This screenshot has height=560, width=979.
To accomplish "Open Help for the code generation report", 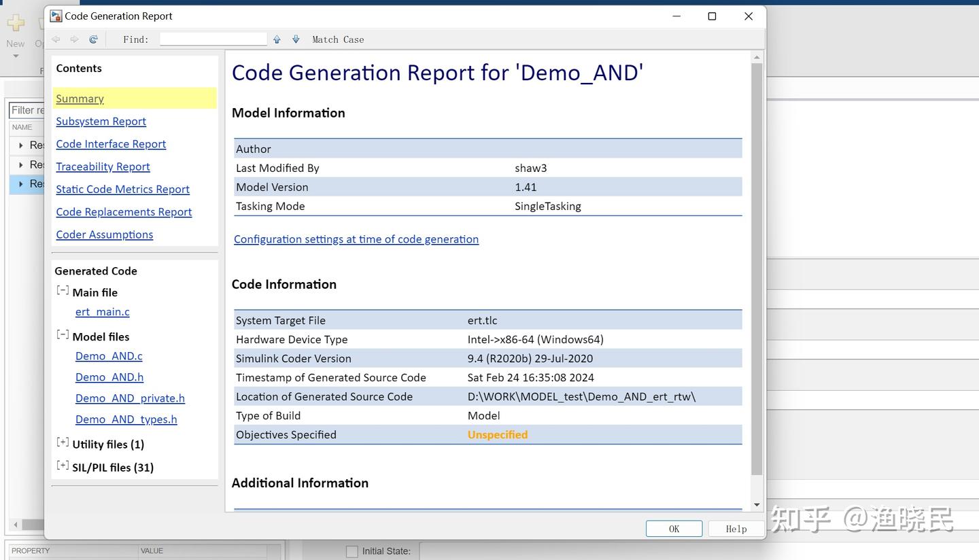I will tap(736, 529).
